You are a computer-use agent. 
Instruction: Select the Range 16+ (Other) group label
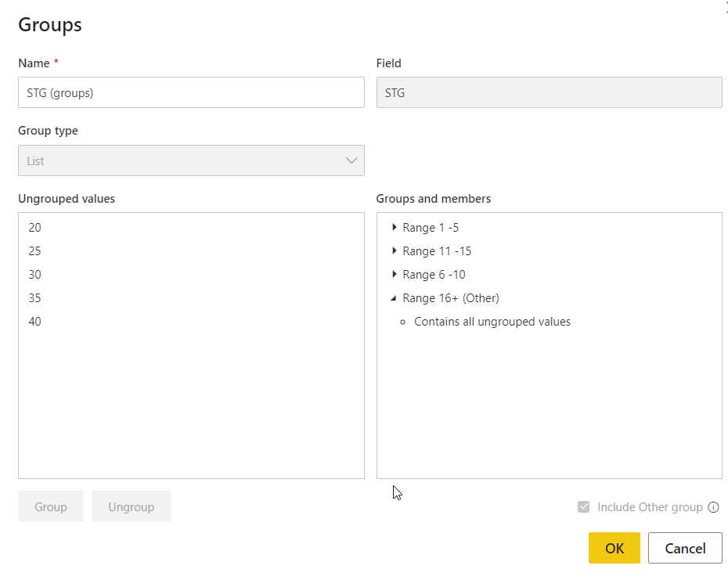(x=451, y=298)
